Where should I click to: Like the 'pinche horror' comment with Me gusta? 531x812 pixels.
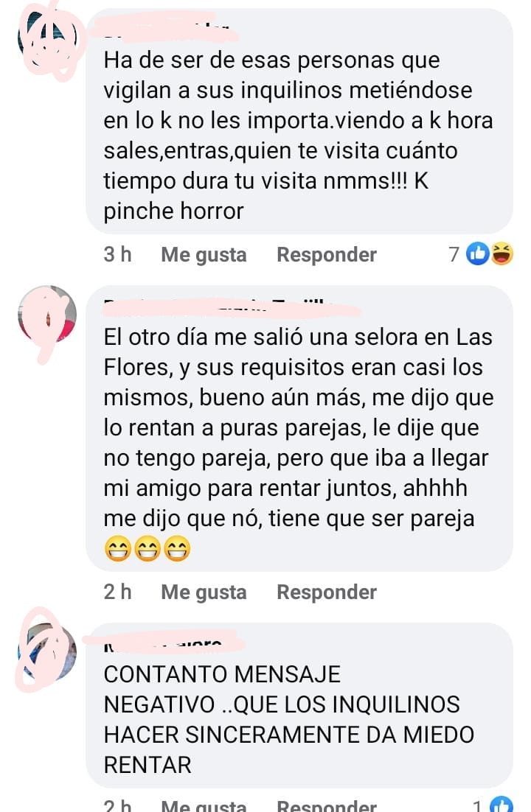click(204, 254)
